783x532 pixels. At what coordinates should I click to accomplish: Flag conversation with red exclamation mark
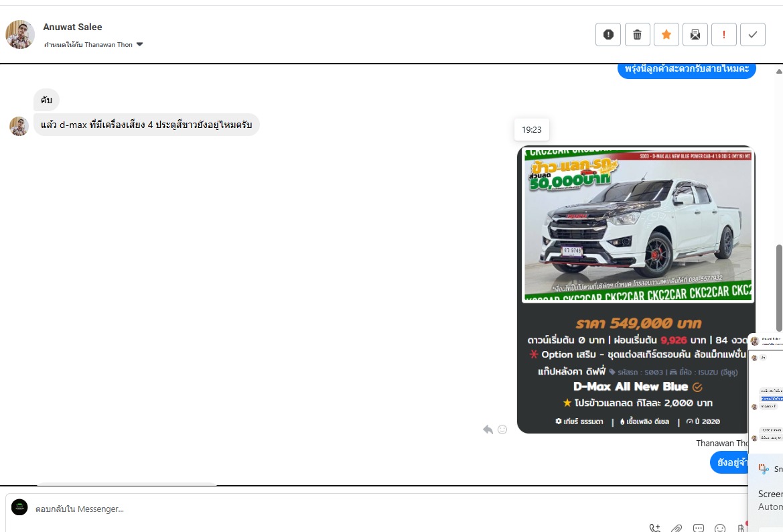[x=724, y=35]
